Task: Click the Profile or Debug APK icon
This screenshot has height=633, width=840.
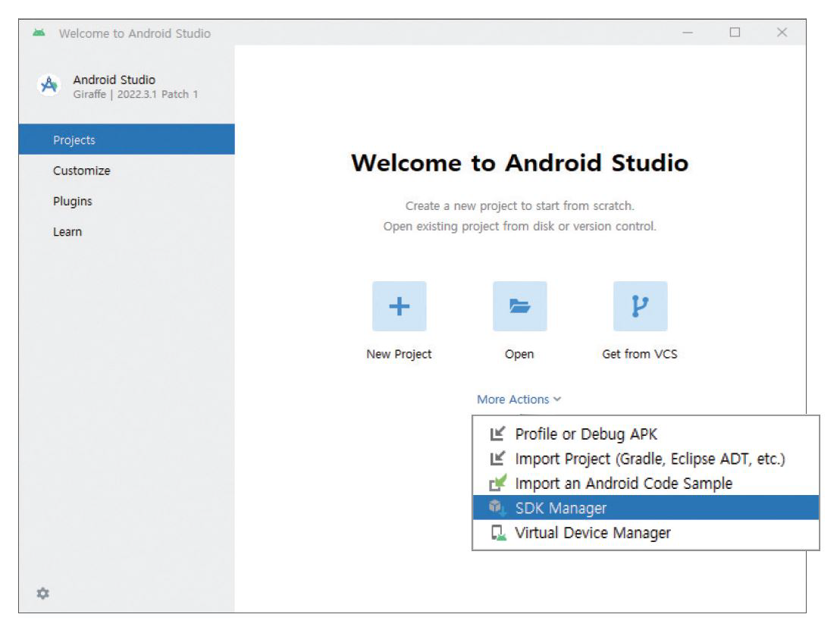Action: point(497,434)
